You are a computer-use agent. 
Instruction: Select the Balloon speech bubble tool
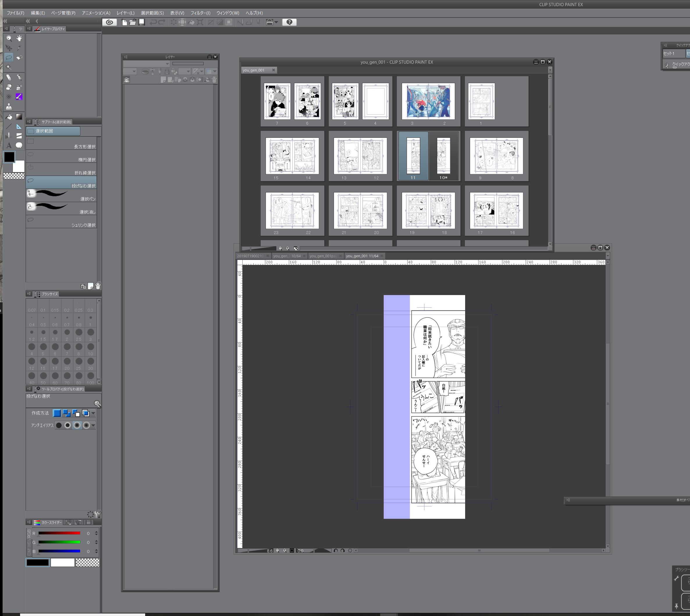click(x=19, y=146)
